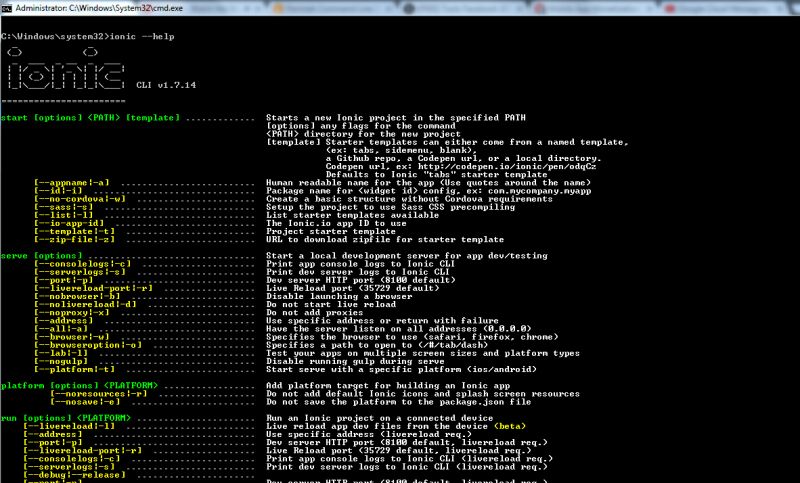Click 'Add platform target for building' description
Screen dimensions: 800x483
(388, 386)
